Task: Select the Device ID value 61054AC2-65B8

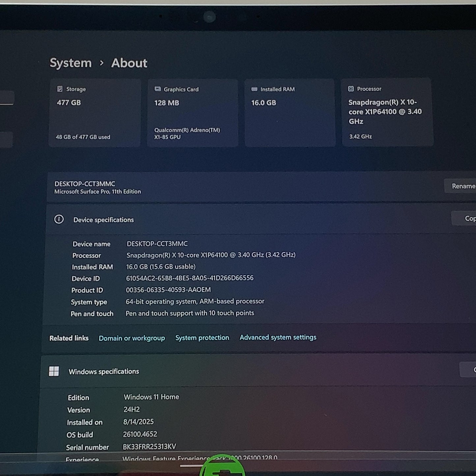Action: 190,278
